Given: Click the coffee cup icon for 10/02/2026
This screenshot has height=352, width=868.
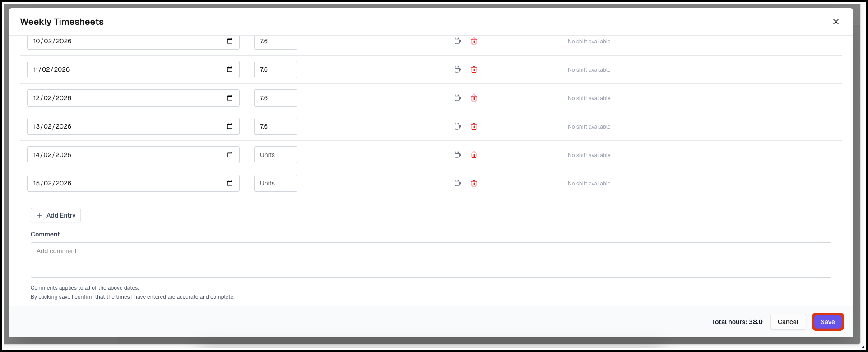Looking at the screenshot, I should (x=458, y=41).
